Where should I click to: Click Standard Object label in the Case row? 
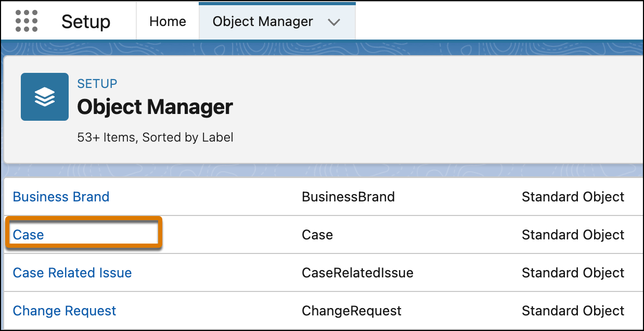[573, 235]
